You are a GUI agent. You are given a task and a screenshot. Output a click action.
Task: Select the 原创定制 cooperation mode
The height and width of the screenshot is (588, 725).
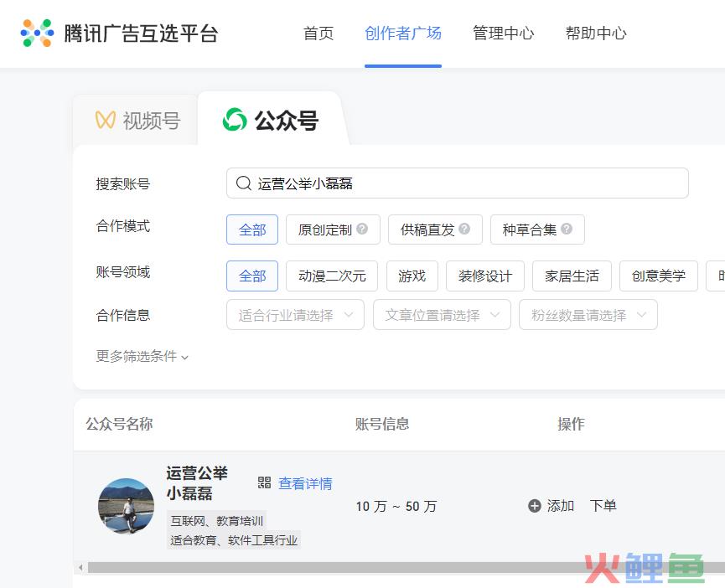coord(333,230)
